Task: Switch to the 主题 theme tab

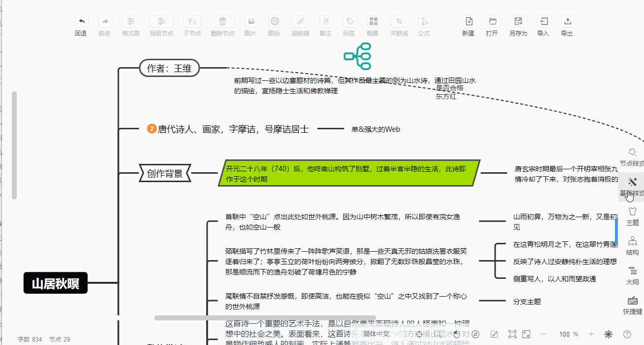Action: (x=632, y=216)
